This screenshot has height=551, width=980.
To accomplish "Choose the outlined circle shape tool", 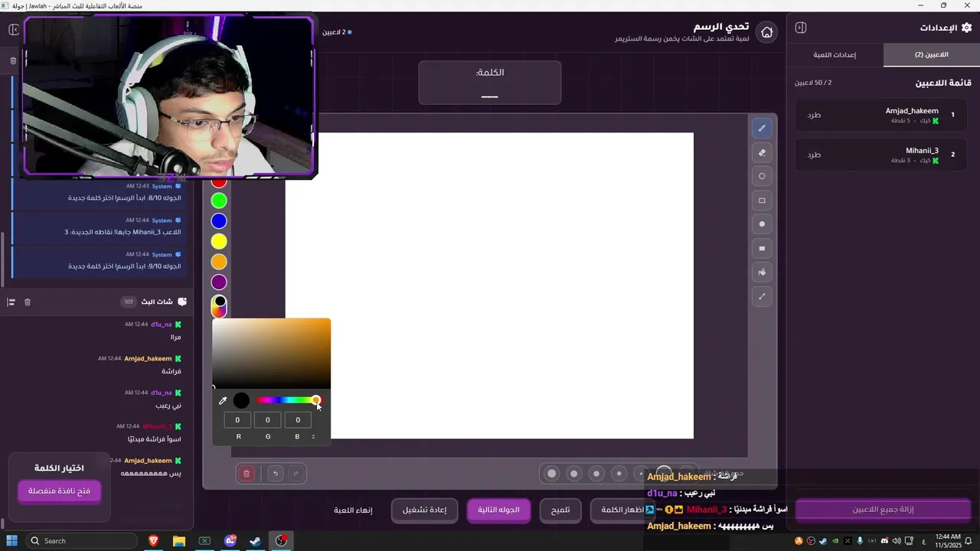I will tap(762, 176).
